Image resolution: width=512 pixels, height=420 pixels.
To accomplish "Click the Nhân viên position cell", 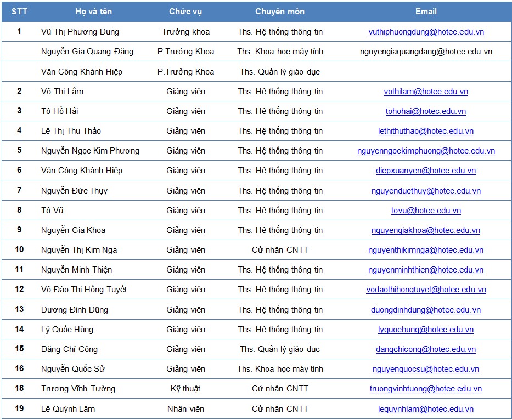I will [186, 409].
